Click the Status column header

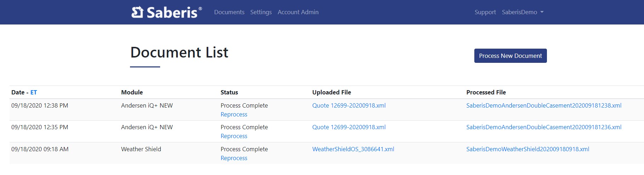coord(229,92)
